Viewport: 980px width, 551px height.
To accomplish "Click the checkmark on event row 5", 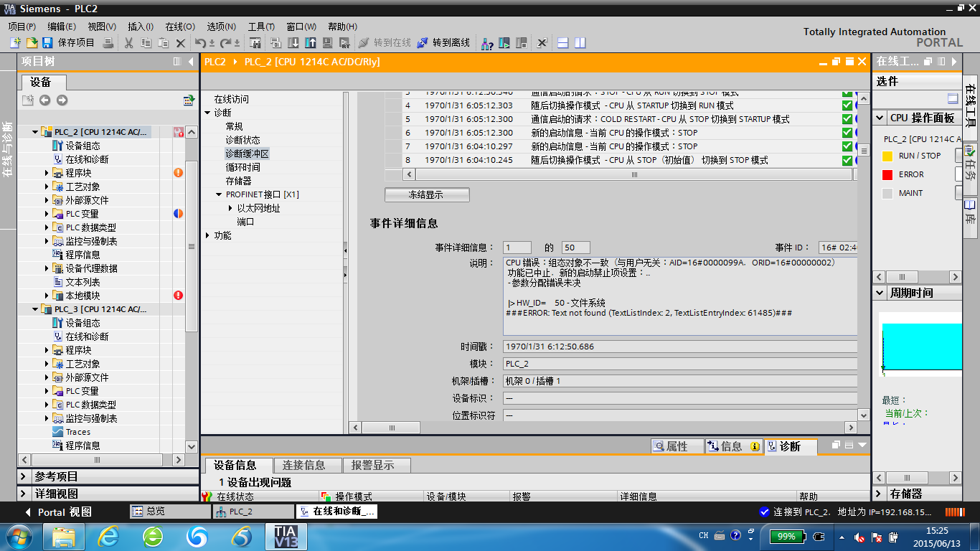I will click(847, 119).
